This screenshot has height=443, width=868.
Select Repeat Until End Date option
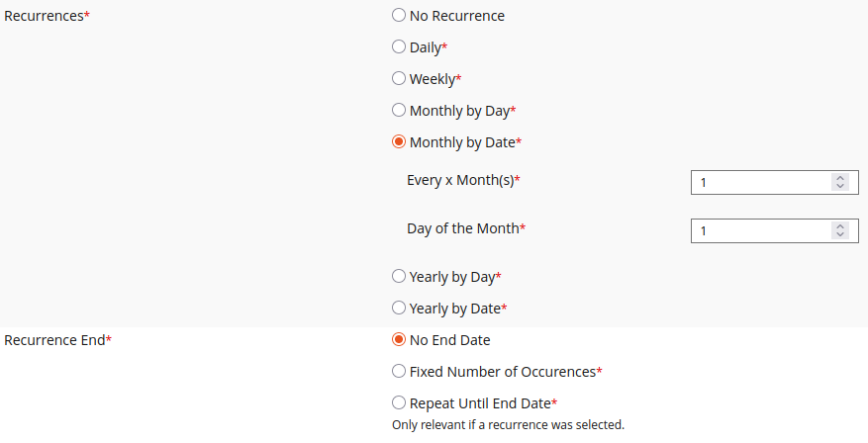pos(399,402)
